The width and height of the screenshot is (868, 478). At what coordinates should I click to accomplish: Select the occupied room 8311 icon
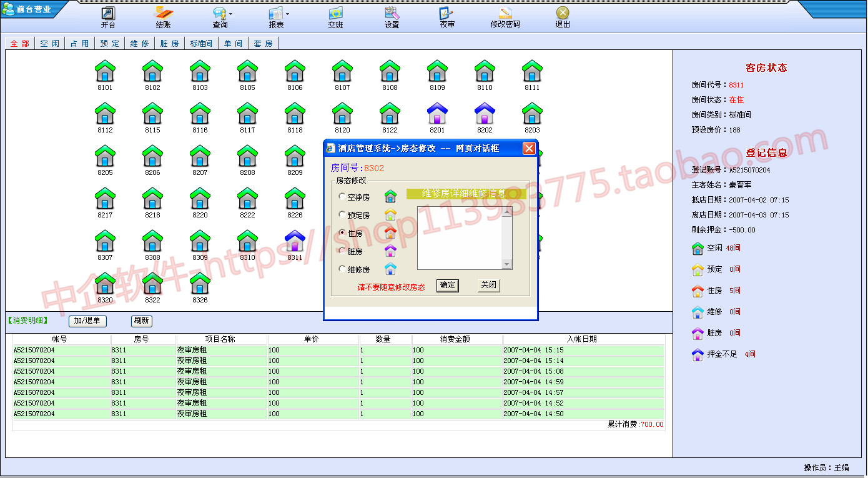tap(295, 241)
